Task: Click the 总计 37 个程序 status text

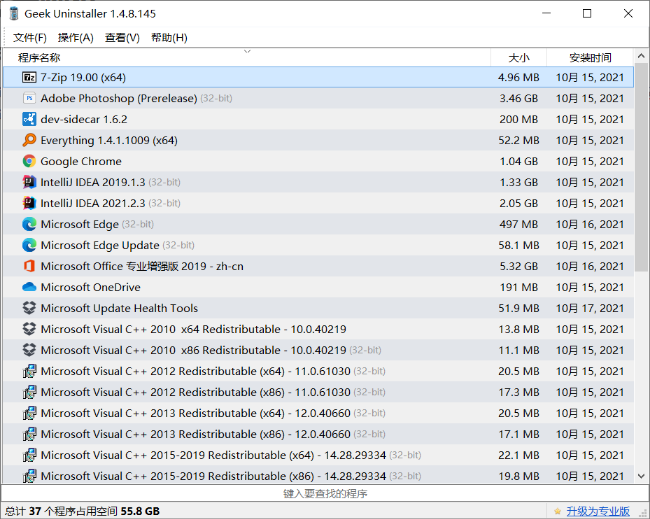Action: 82,511
